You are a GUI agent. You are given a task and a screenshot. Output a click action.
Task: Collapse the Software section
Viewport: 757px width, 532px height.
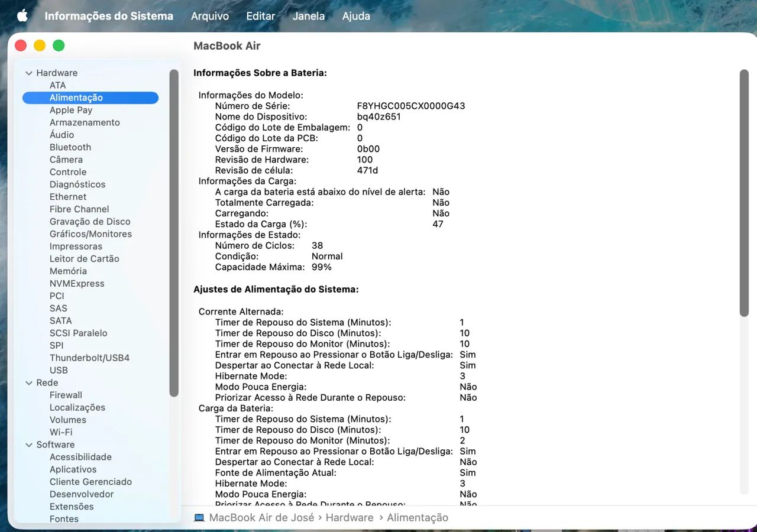tap(28, 445)
